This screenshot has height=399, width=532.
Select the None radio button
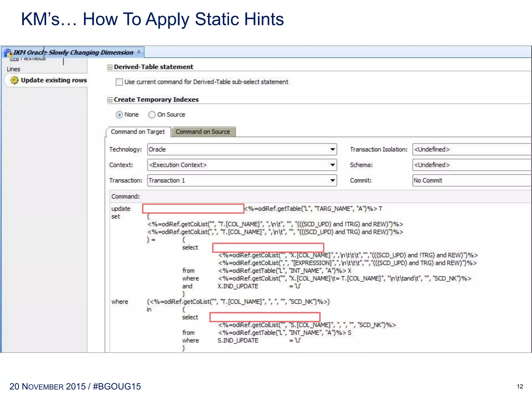tap(119, 115)
